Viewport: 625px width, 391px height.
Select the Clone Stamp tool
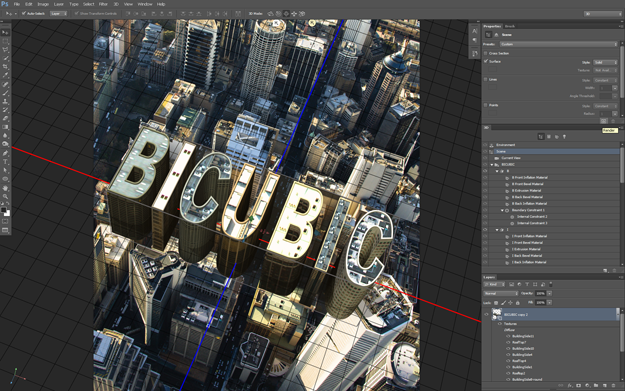pos(5,101)
